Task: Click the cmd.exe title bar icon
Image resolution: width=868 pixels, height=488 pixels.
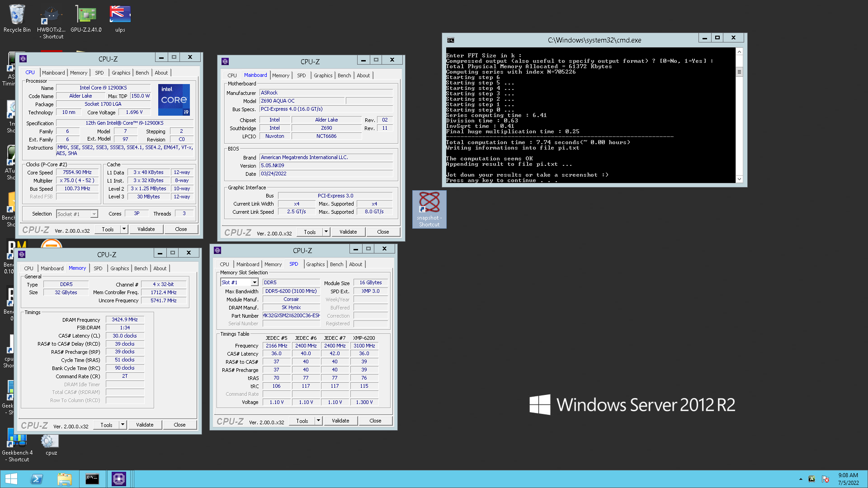Action: pos(450,40)
